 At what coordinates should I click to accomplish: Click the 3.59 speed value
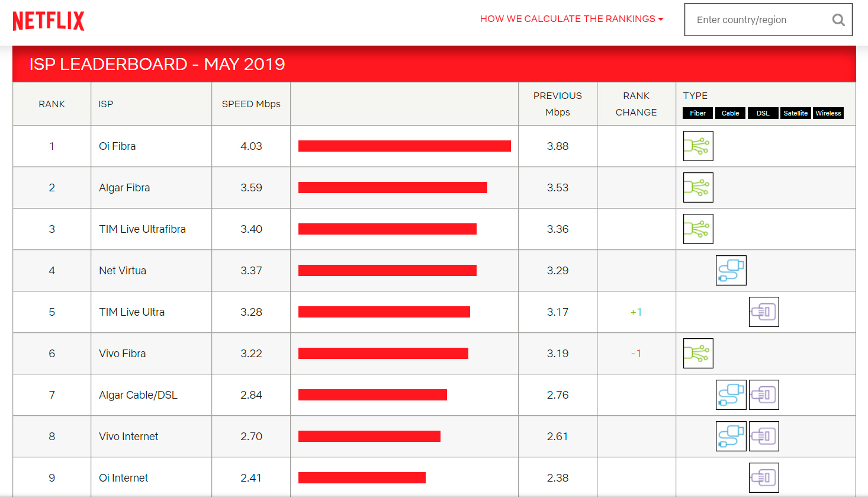pos(251,187)
